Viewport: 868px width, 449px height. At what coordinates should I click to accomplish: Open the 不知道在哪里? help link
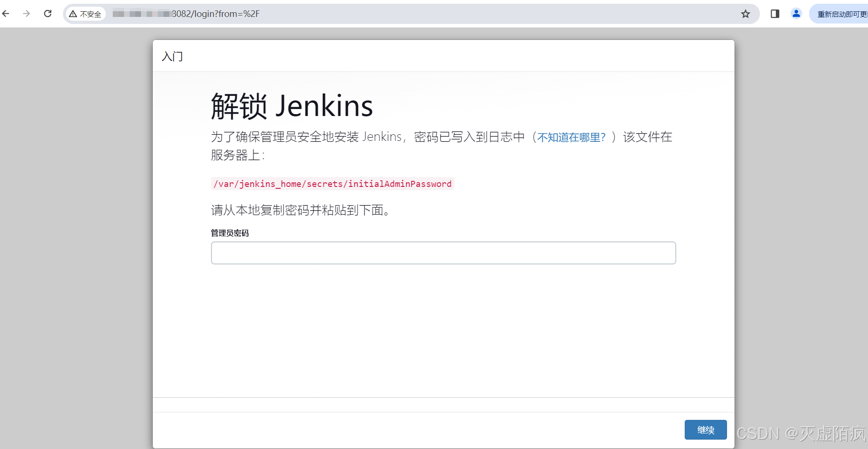pyautogui.click(x=571, y=137)
